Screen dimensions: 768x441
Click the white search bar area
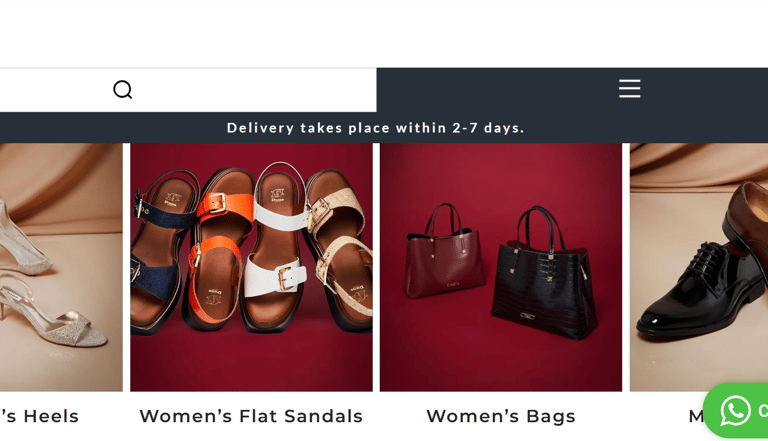pos(188,90)
